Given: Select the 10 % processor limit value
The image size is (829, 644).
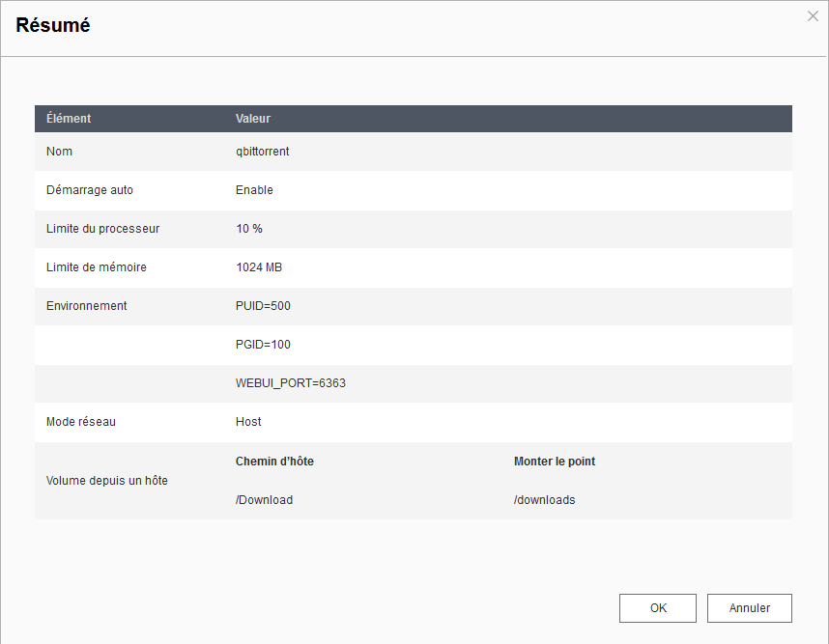Looking at the screenshot, I should click(x=249, y=229).
